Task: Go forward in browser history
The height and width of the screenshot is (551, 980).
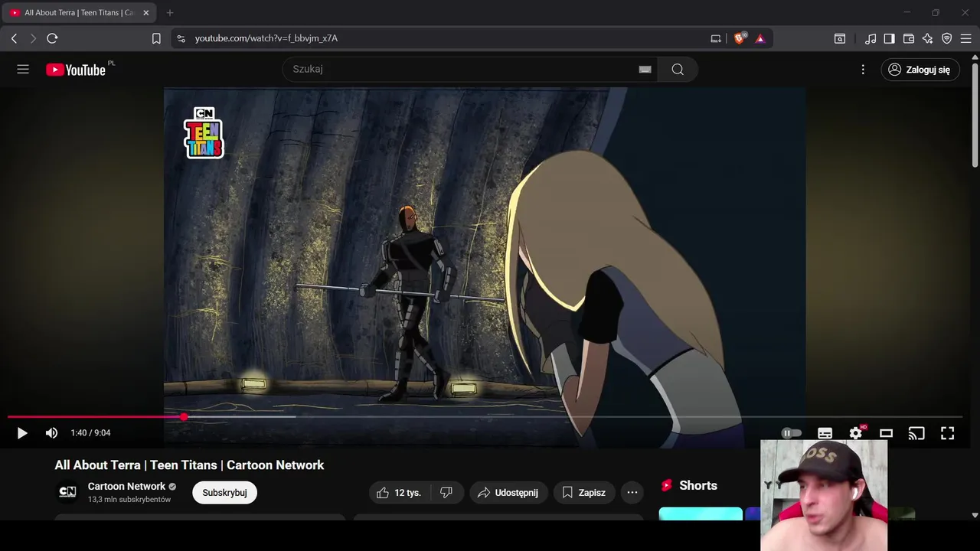Action: point(33,38)
